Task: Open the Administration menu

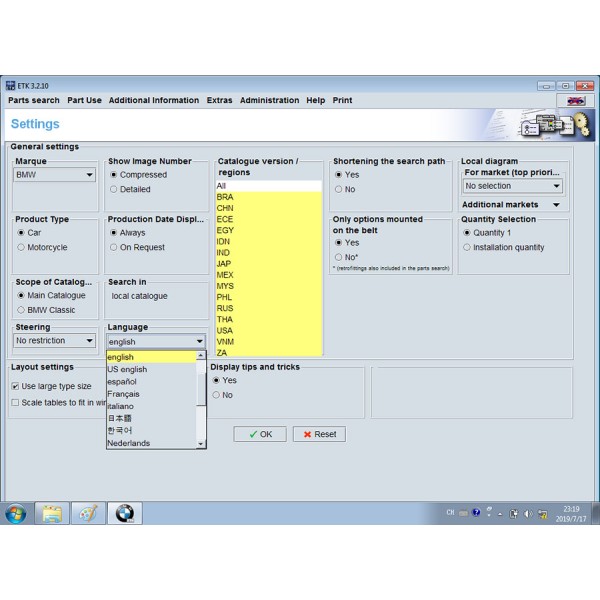Action: point(269,100)
